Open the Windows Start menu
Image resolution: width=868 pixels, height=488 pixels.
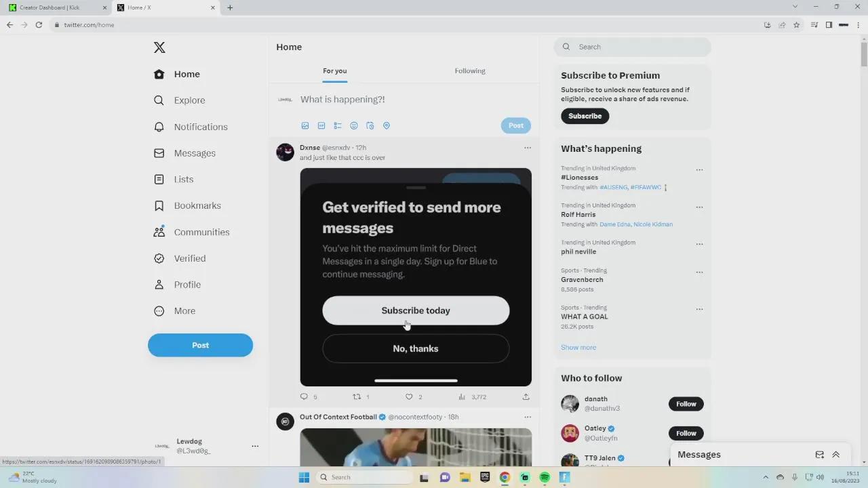(304, 477)
